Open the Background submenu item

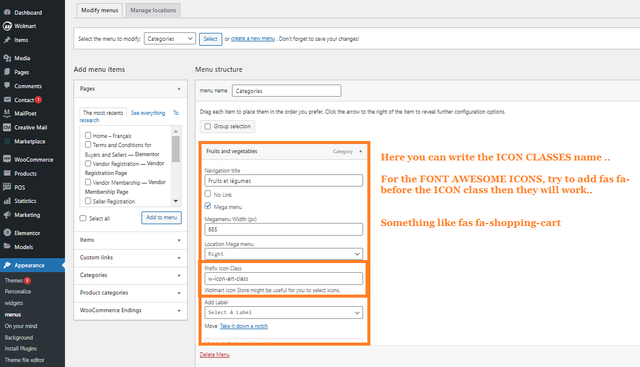(x=19, y=338)
